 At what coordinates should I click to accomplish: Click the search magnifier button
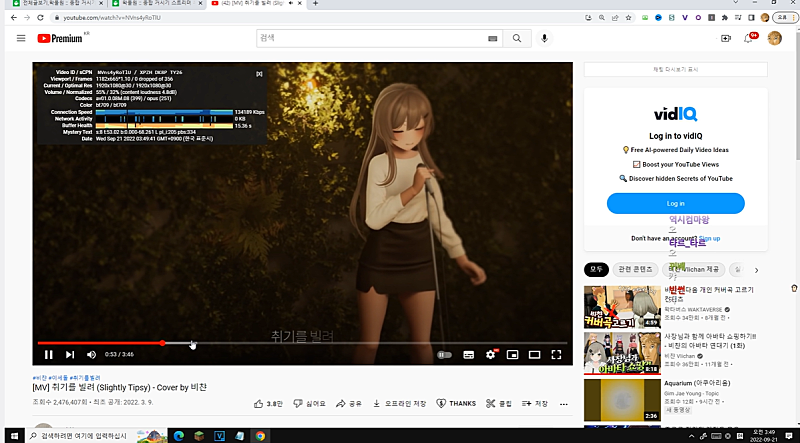(x=517, y=38)
